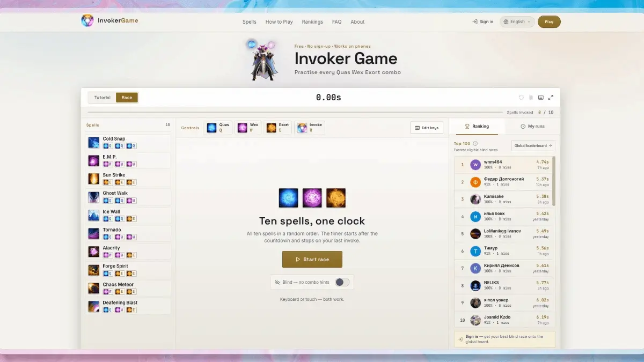The image size is (644, 362).
Task: Click the info icon next to Top 100
Action: [x=475, y=144]
